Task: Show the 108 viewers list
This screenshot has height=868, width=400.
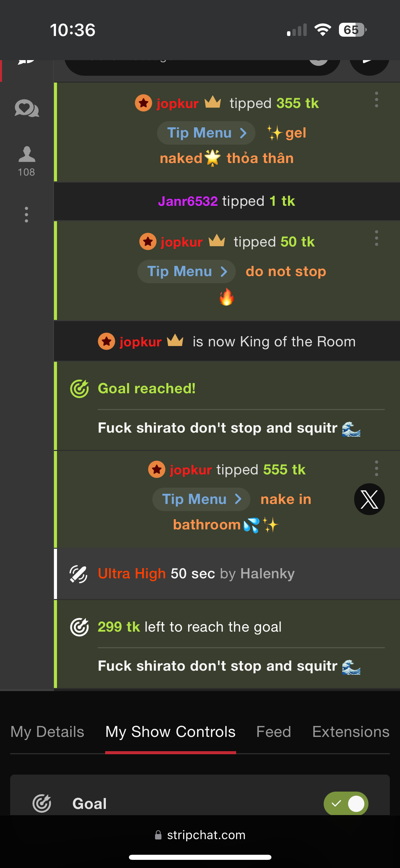Action: click(26, 161)
